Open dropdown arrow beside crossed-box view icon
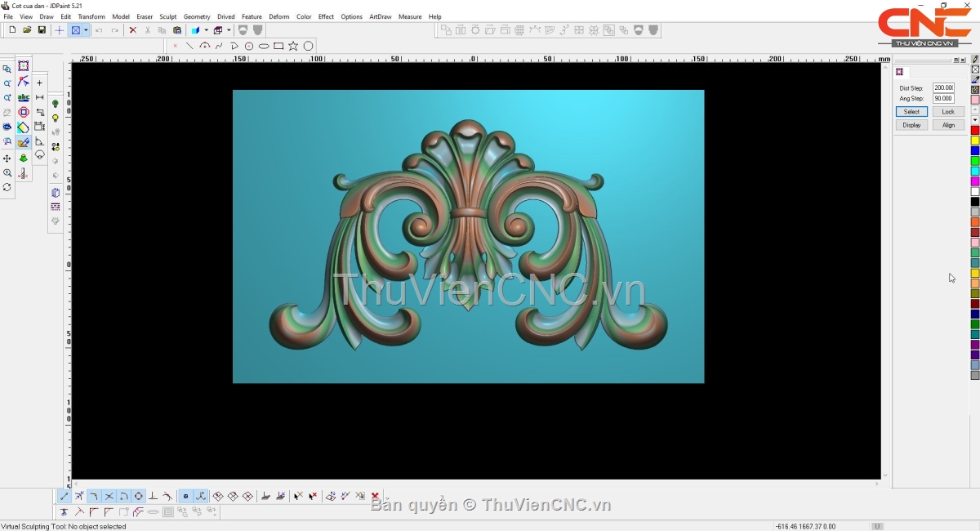The width and height of the screenshot is (980, 531). [86, 30]
